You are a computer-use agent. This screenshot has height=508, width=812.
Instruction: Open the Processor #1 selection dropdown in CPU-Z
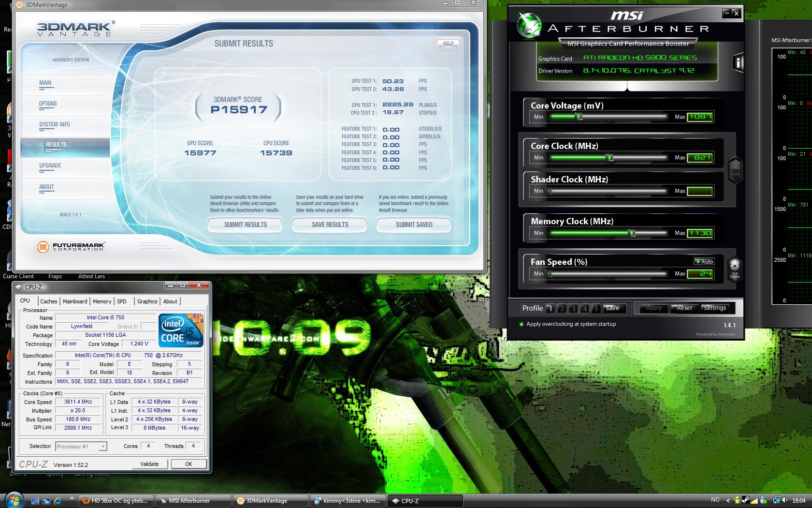click(81, 447)
